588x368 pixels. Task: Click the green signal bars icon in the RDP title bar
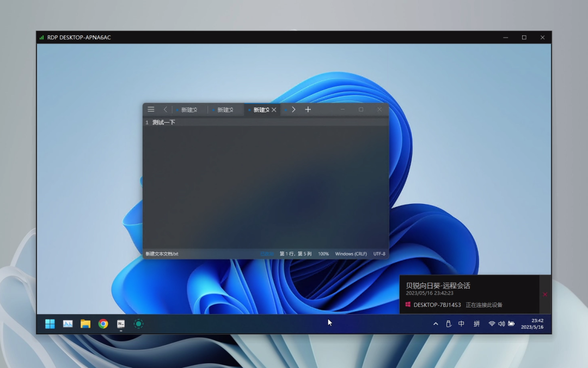41,37
